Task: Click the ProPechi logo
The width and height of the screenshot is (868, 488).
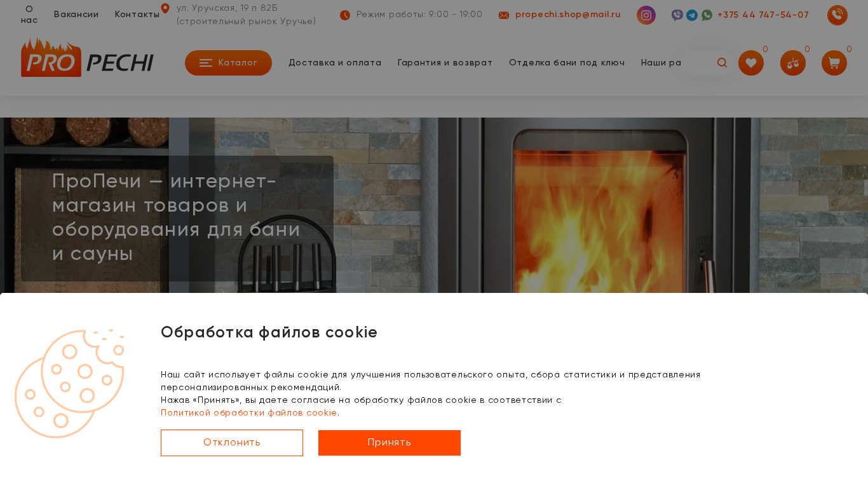Action: click(x=87, y=57)
